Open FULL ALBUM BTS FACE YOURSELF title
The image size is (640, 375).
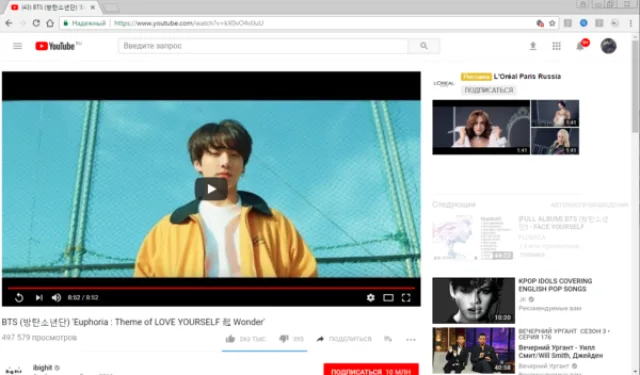pyautogui.click(x=563, y=223)
